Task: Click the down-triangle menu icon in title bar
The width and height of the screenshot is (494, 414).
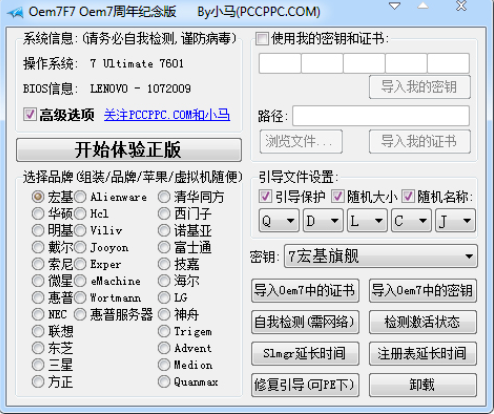Action: (x=395, y=6)
